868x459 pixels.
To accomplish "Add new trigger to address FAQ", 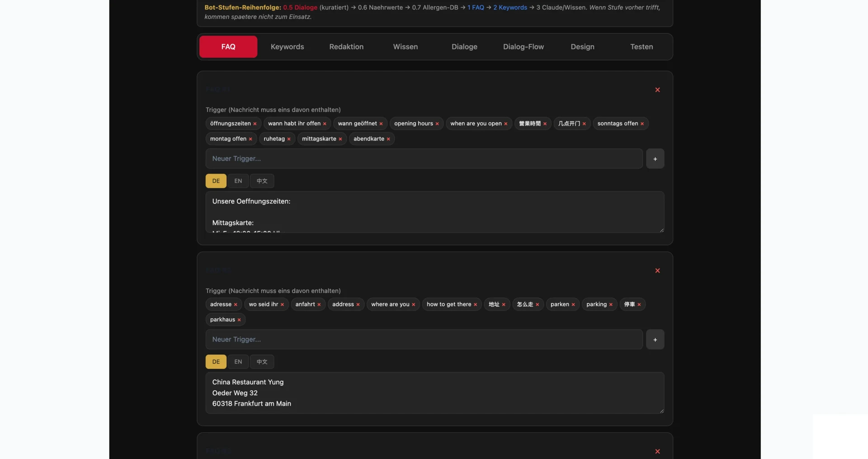I will [655, 340].
